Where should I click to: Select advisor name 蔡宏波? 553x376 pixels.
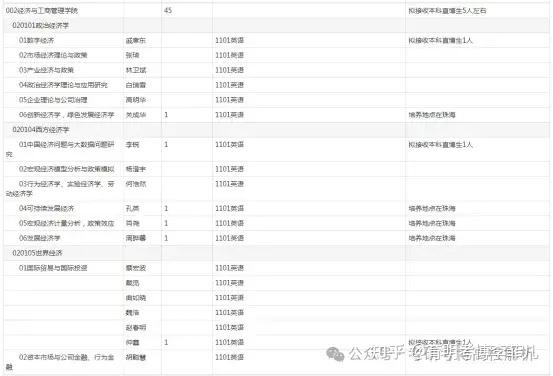[x=136, y=268]
